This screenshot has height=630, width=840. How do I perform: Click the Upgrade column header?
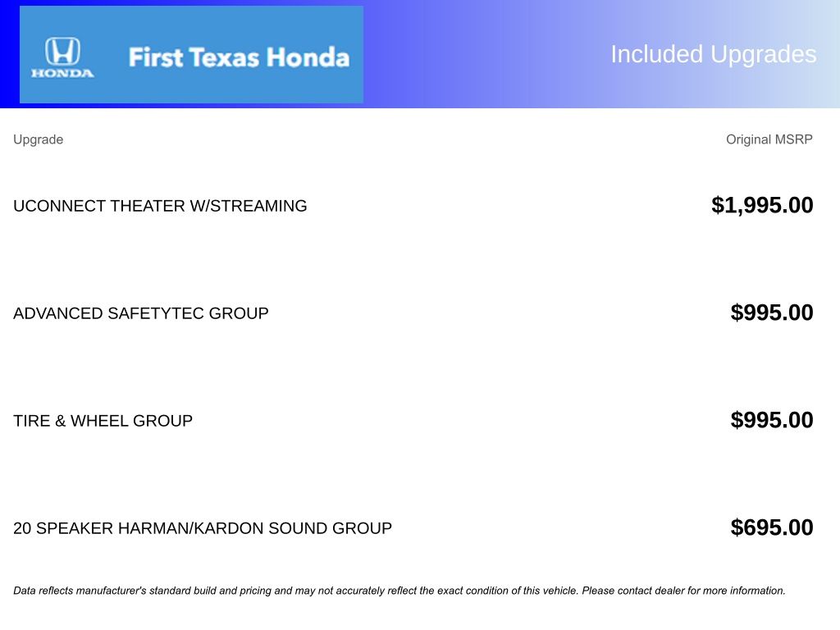point(38,139)
